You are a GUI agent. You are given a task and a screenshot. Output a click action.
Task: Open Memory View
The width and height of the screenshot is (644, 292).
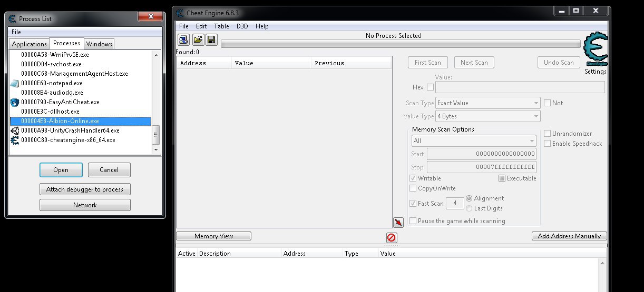(x=213, y=236)
